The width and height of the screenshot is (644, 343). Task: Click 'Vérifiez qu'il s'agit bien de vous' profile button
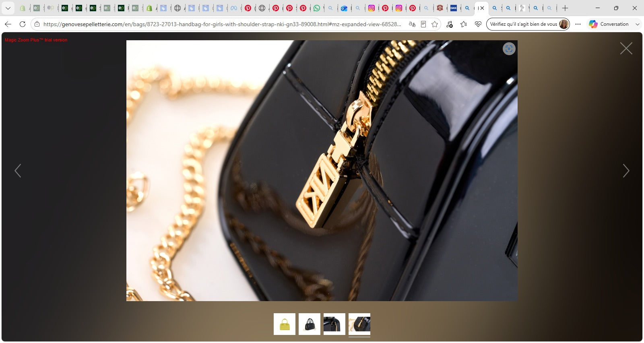[x=528, y=24]
